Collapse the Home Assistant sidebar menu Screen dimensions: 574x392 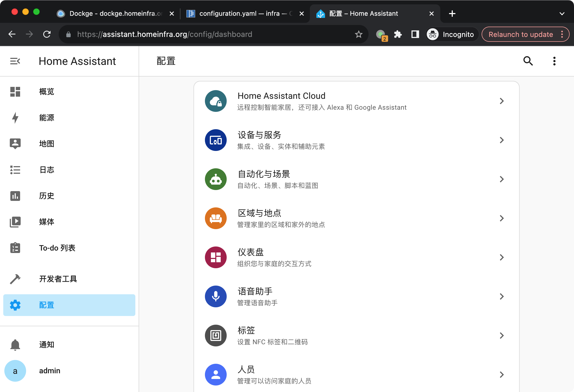coord(15,61)
